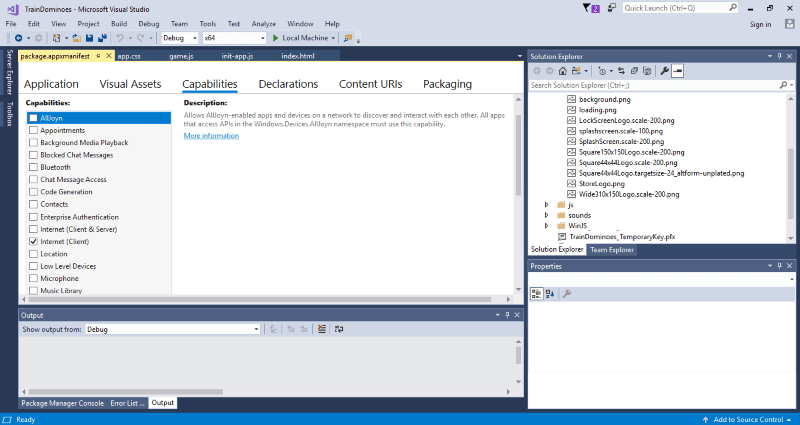Click Show All Files icon
This screenshot has height=425, width=800.
click(647, 71)
